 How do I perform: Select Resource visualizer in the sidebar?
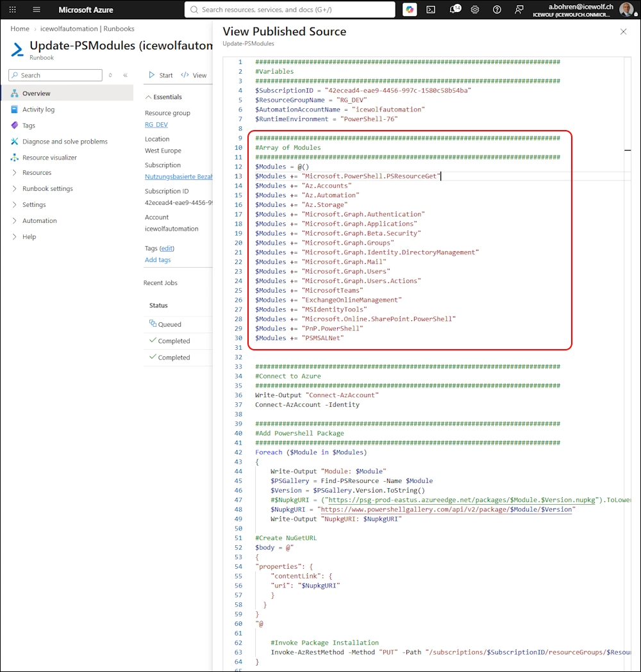click(50, 158)
